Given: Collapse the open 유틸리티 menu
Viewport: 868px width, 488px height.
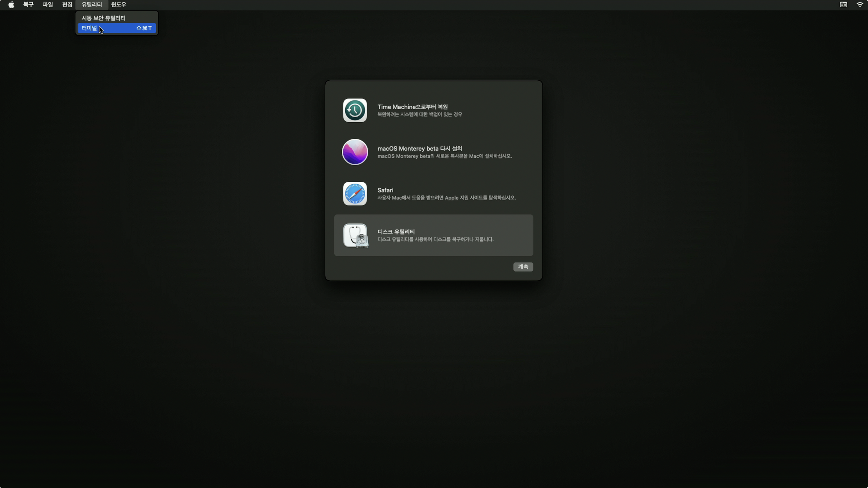Looking at the screenshot, I should click(x=92, y=5).
